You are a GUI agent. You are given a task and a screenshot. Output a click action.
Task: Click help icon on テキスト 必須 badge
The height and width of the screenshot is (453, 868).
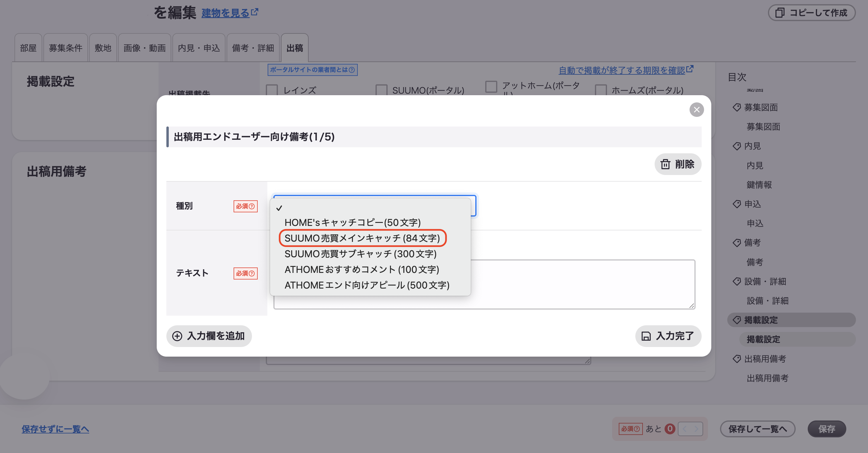click(251, 273)
